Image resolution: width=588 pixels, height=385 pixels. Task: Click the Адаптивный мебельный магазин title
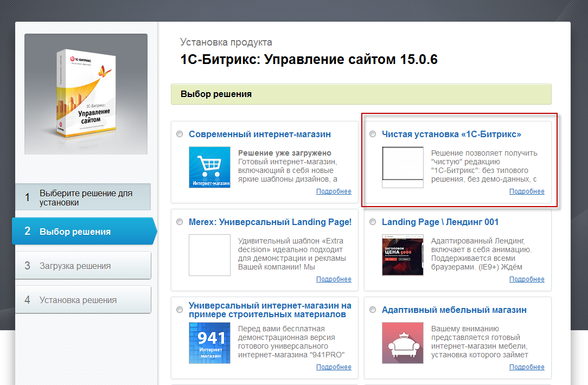point(454,310)
